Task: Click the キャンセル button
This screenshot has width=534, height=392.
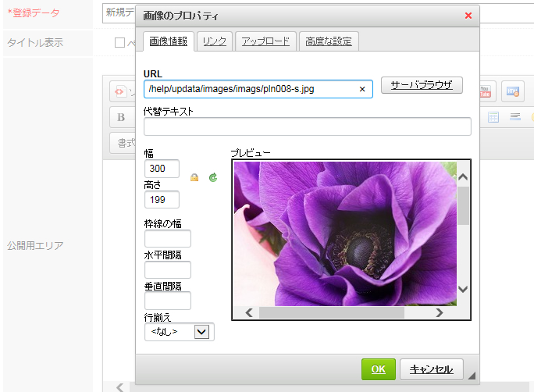Action: click(432, 369)
